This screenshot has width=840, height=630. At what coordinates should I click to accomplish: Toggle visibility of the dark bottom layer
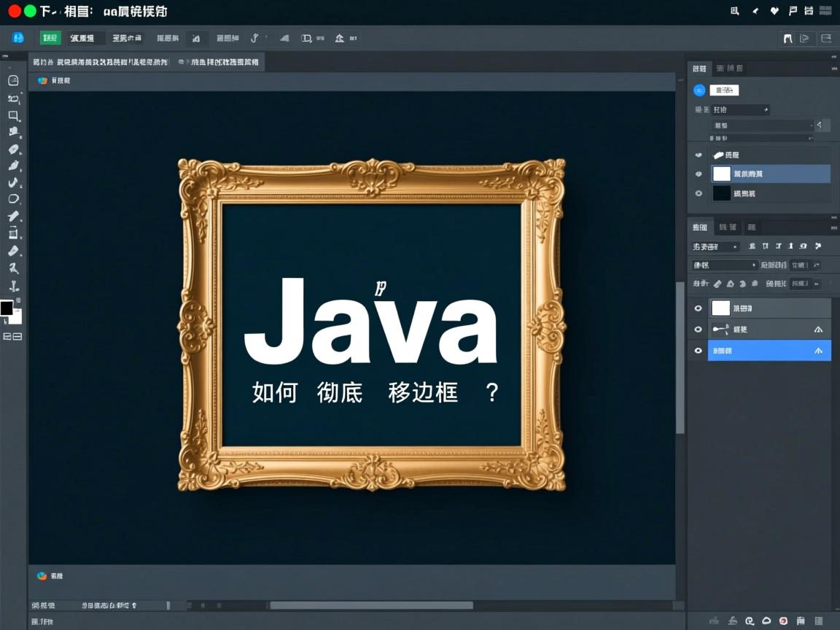coord(698,193)
